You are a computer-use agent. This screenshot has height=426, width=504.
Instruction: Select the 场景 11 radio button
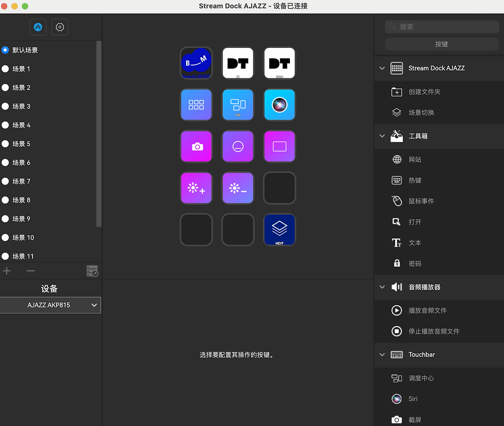5,256
